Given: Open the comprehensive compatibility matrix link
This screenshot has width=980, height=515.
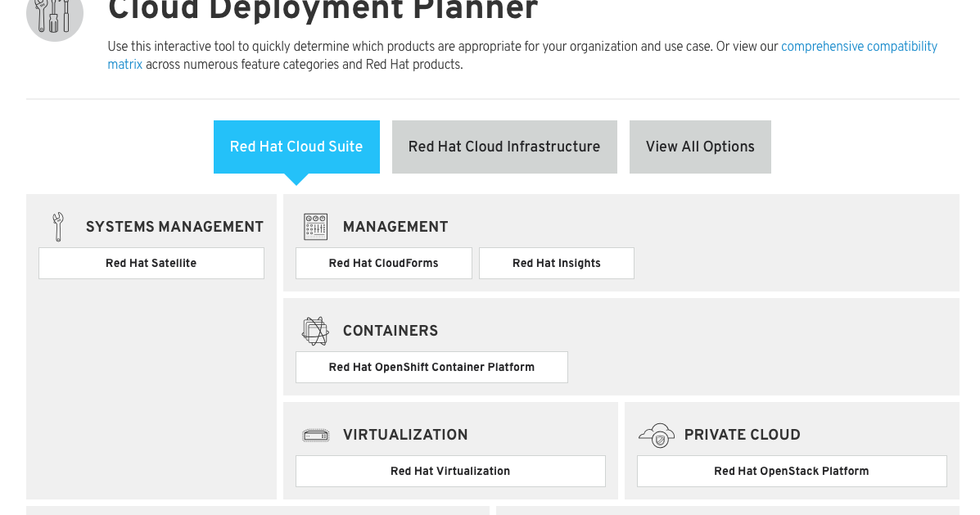Looking at the screenshot, I should 859,47.
